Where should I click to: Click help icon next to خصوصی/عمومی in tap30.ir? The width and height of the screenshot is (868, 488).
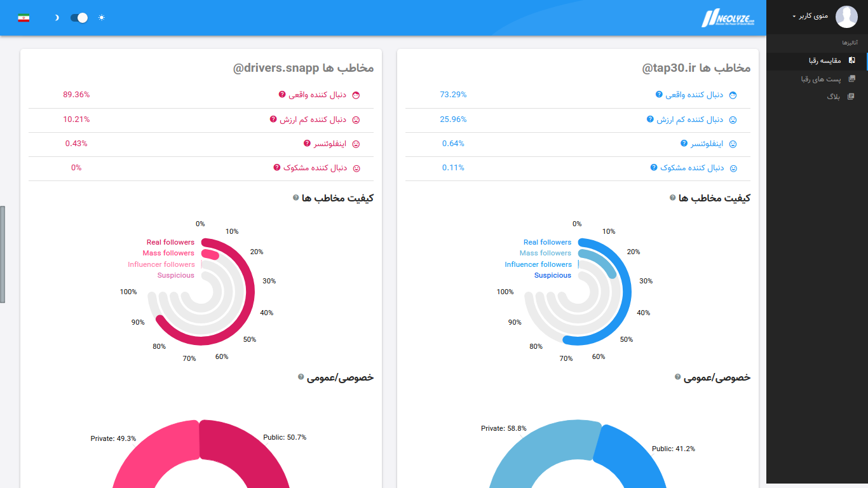[x=677, y=377]
